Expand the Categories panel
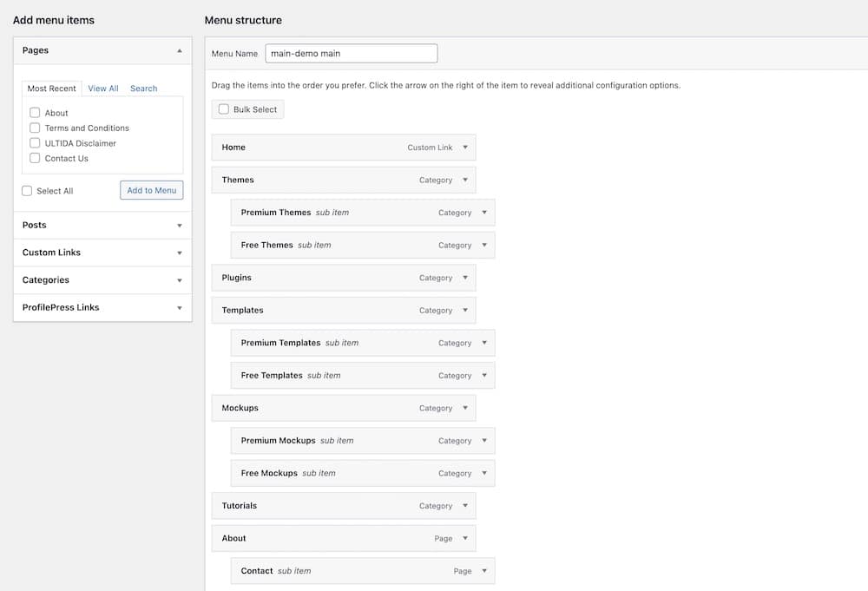The width and height of the screenshot is (868, 591). click(x=180, y=280)
